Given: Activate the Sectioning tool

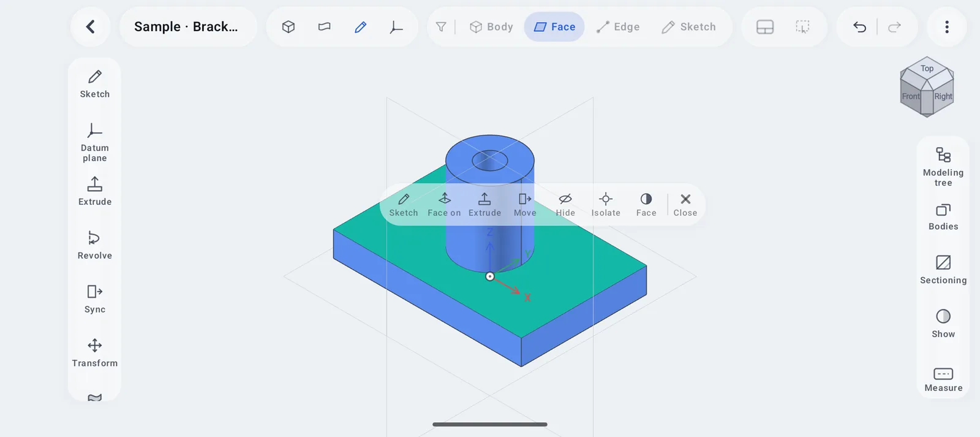Looking at the screenshot, I should [x=943, y=270].
